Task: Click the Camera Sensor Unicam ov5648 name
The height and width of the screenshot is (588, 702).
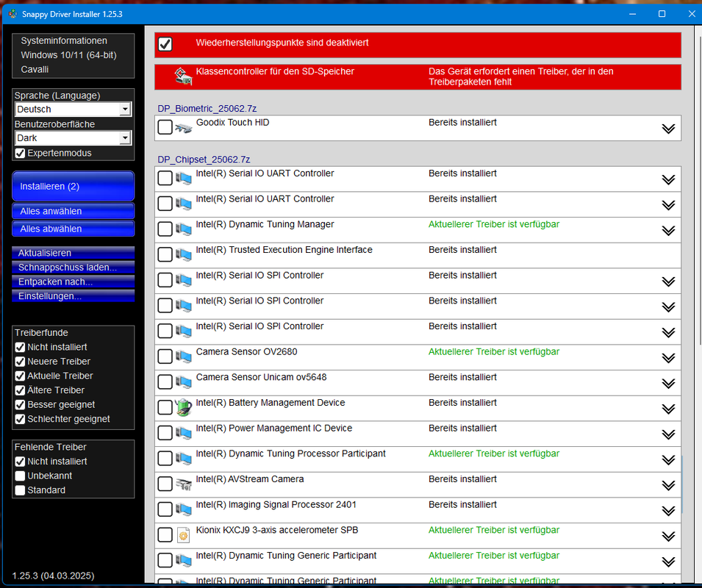Action: tap(262, 377)
